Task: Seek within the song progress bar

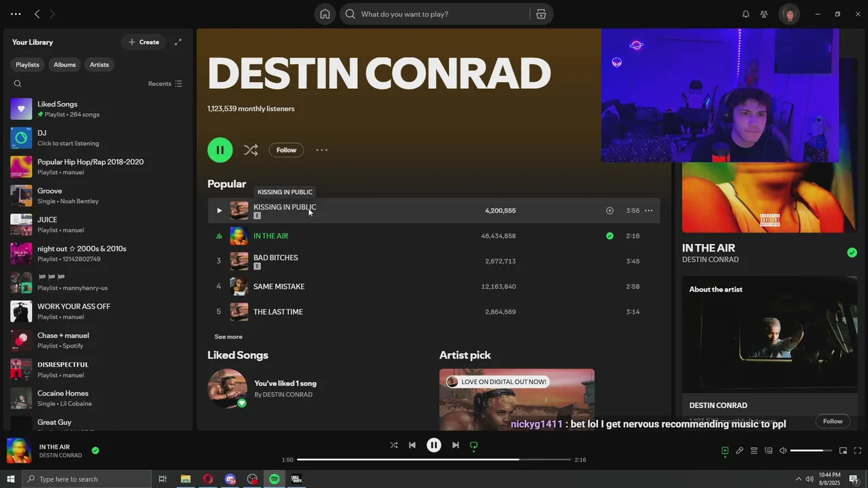Action: [x=434, y=460]
